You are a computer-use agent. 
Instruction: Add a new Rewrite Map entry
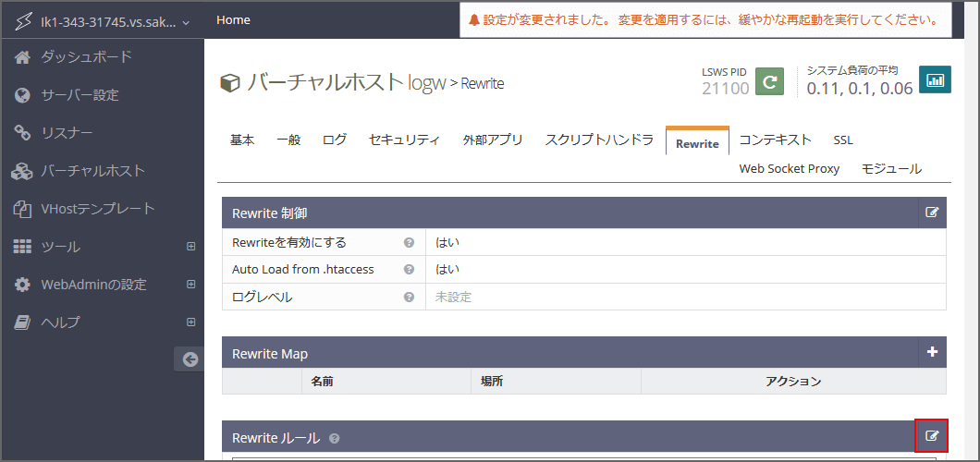(x=932, y=352)
